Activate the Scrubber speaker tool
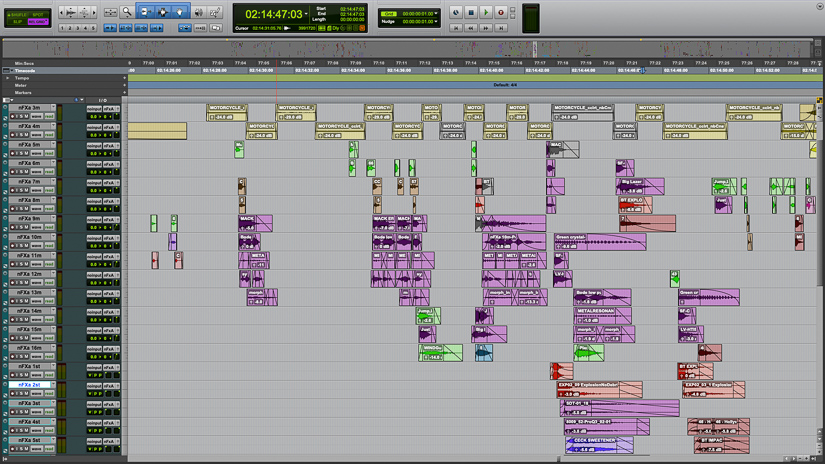Viewport: 825px width, 464px height. (198, 12)
